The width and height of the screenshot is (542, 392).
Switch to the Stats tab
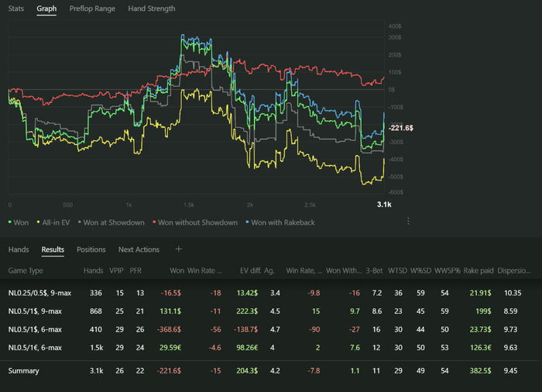coord(17,9)
